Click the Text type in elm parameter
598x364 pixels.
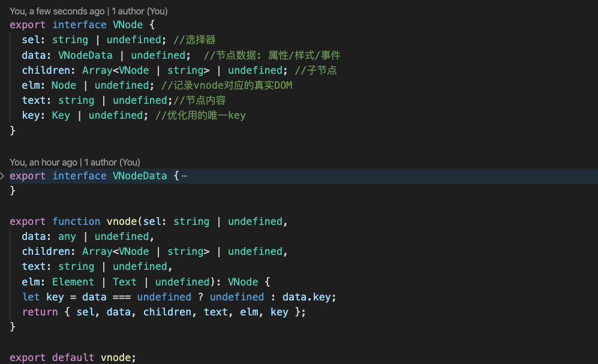click(x=124, y=282)
